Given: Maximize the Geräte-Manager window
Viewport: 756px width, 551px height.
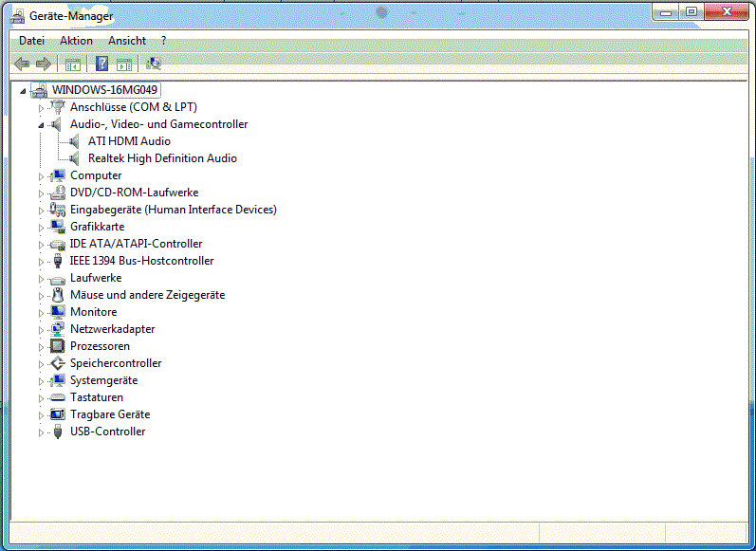Looking at the screenshot, I should (x=691, y=12).
